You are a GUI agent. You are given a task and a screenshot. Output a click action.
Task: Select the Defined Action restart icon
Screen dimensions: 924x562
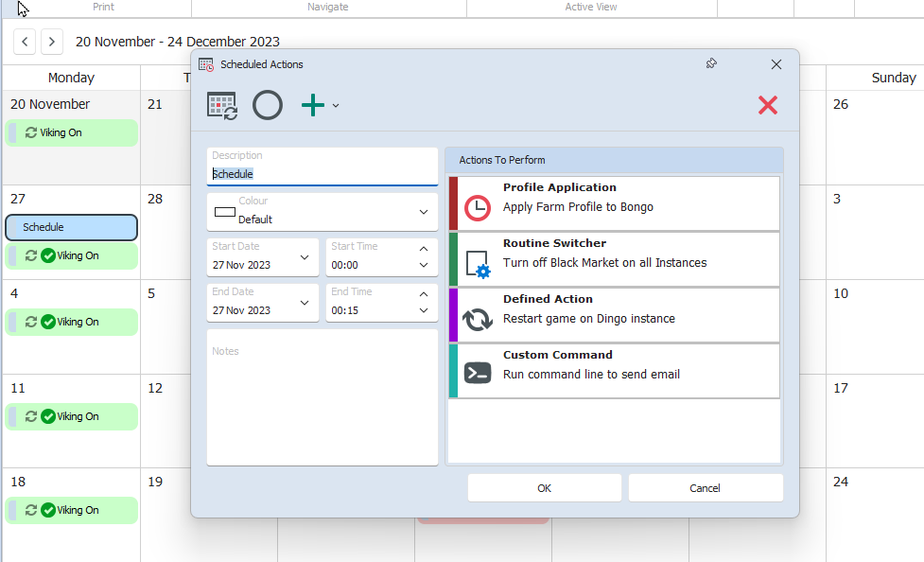coord(478,320)
